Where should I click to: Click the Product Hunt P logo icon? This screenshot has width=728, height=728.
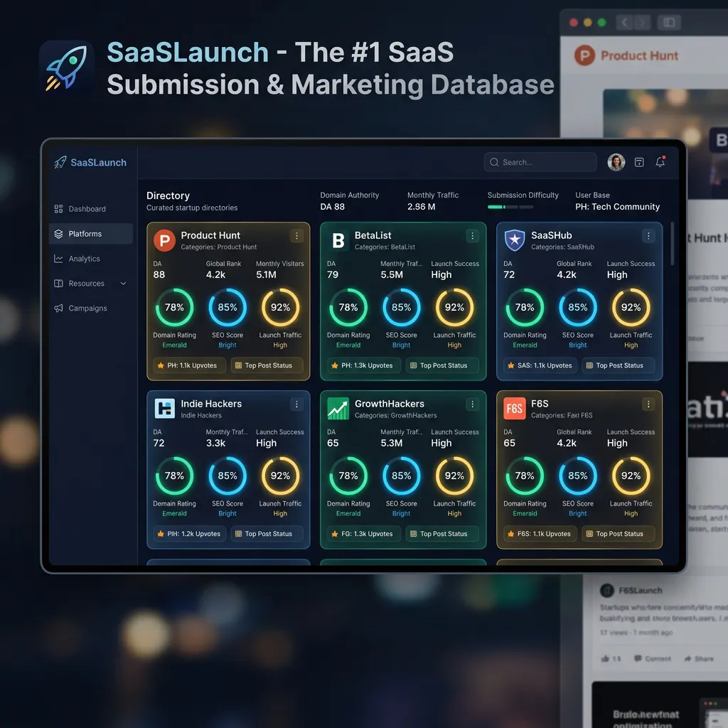pos(164,240)
